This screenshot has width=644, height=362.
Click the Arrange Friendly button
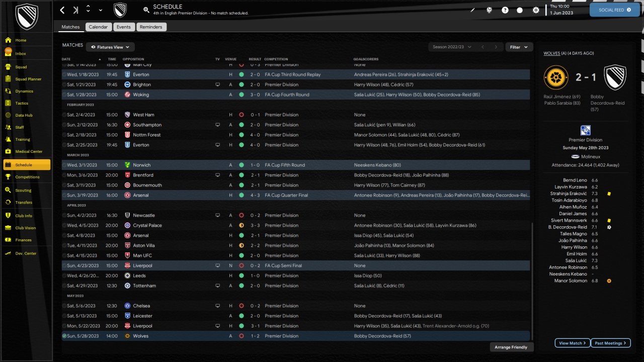pyautogui.click(x=511, y=347)
